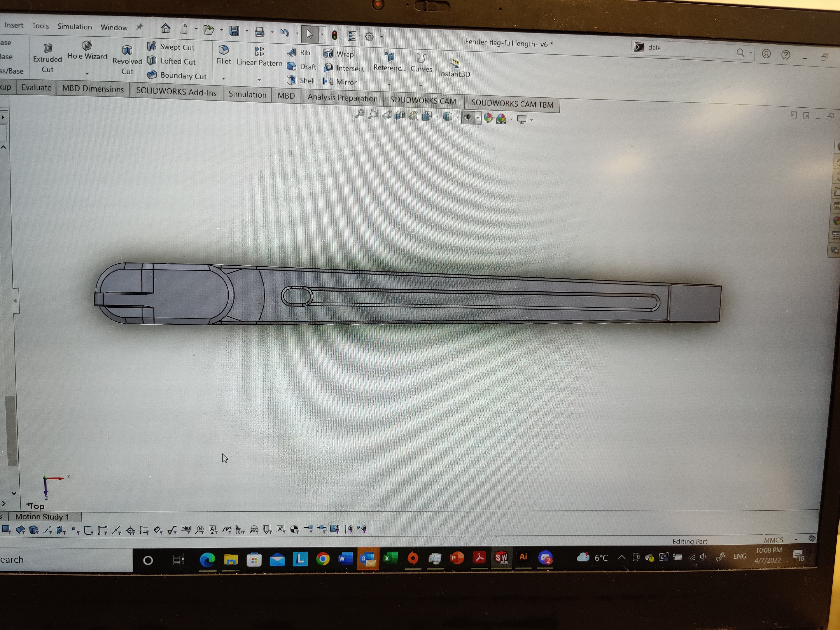
Task: Click the Wrap feature
Action: pos(338,54)
